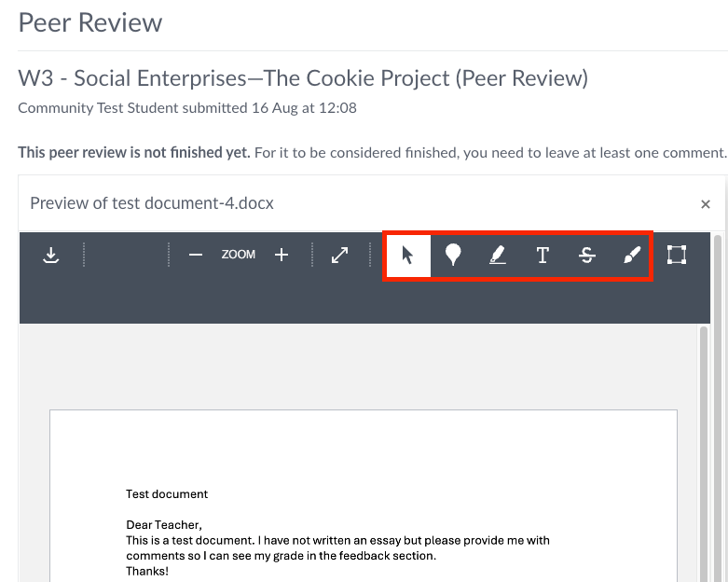The height and width of the screenshot is (582, 728).
Task: Select the pointer cursor tool
Action: coord(407,256)
